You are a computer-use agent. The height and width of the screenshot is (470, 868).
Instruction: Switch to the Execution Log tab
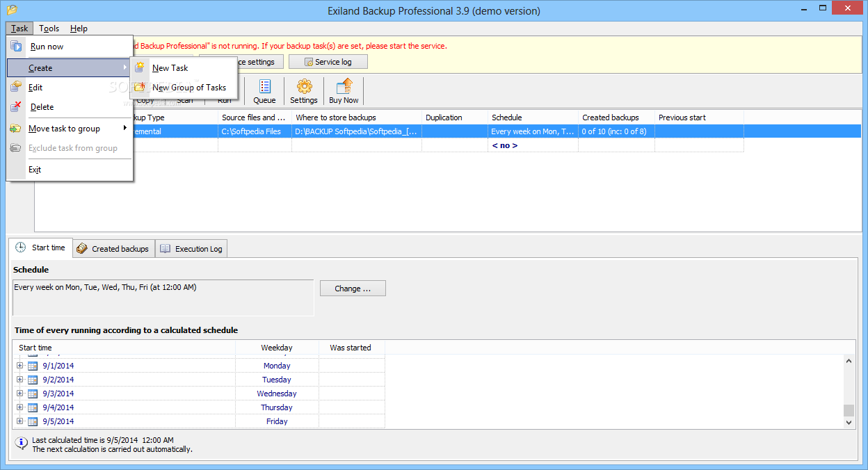(x=191, y=249)
